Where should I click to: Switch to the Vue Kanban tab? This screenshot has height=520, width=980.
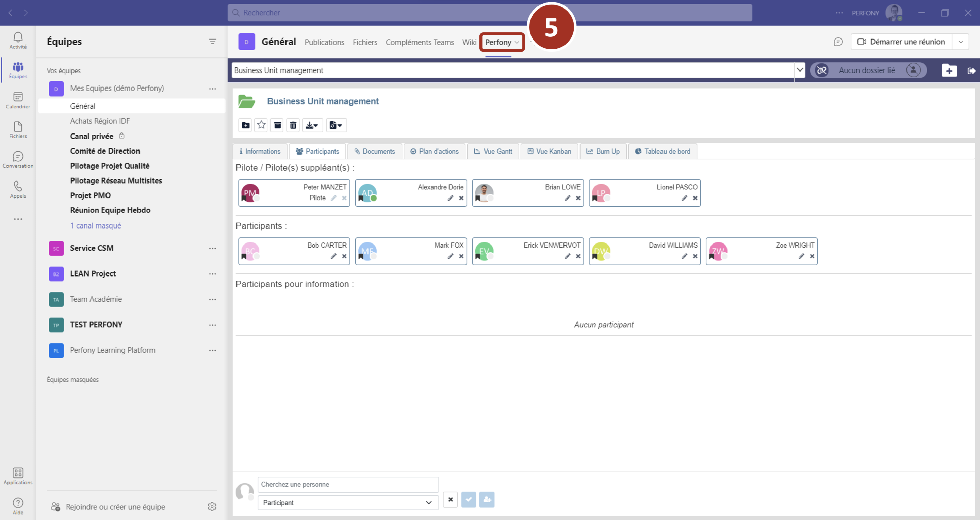pos(549,151)
